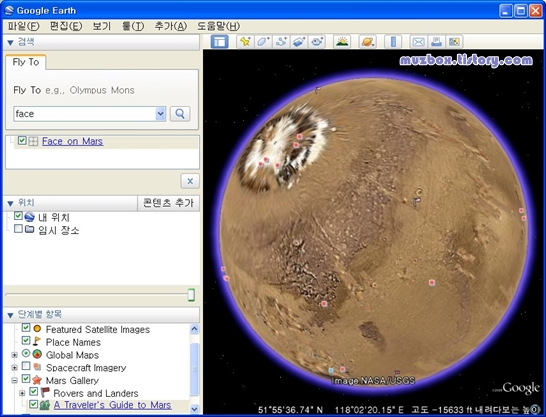This screenshot has height=417, width=546.
Task: Collapse the search panel triangle
Action: pos(10,43)
